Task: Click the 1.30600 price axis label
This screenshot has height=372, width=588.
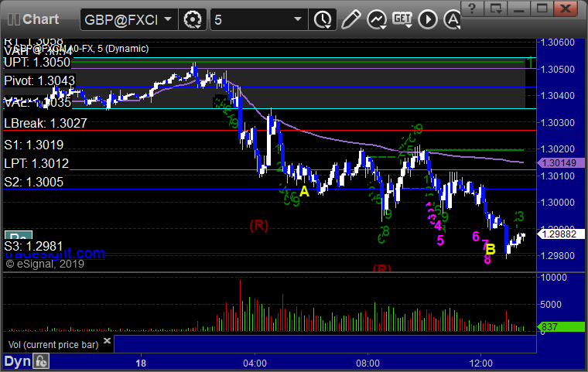Action: click(x=558, y=43)
